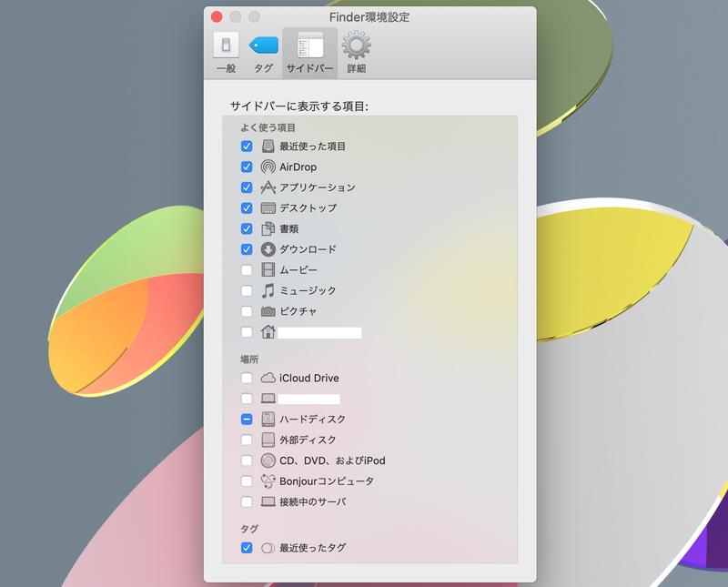Click the desktop icon beside デスクトップ
728x587 pixels.
pyautogui.click(x=268, y=208)
